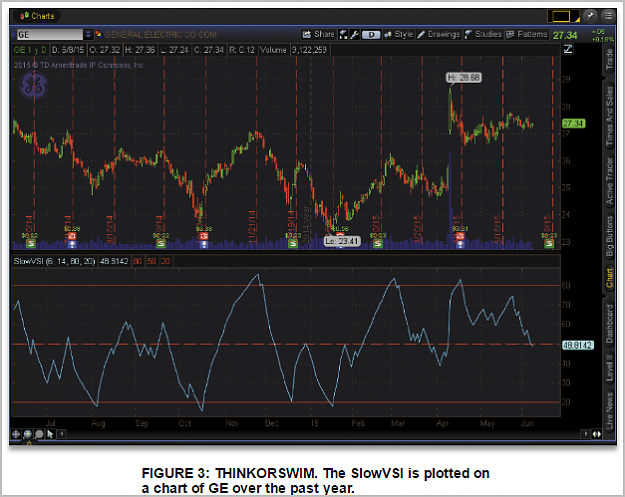Click the Lo: 23.41 price bubble
625x497 pixels.
[x=342, y=241]
